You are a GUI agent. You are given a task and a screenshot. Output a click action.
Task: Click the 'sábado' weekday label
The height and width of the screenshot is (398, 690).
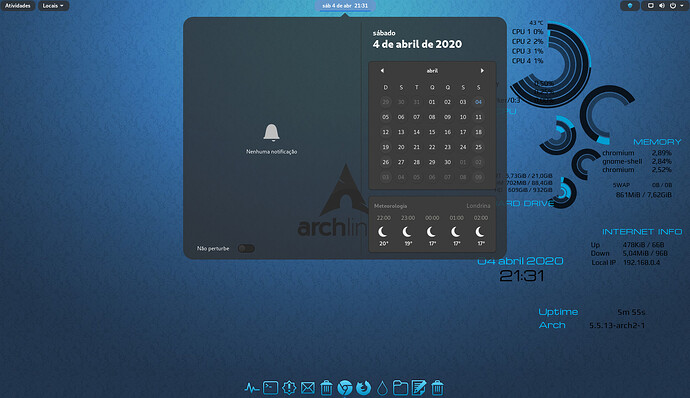(384, 33)
